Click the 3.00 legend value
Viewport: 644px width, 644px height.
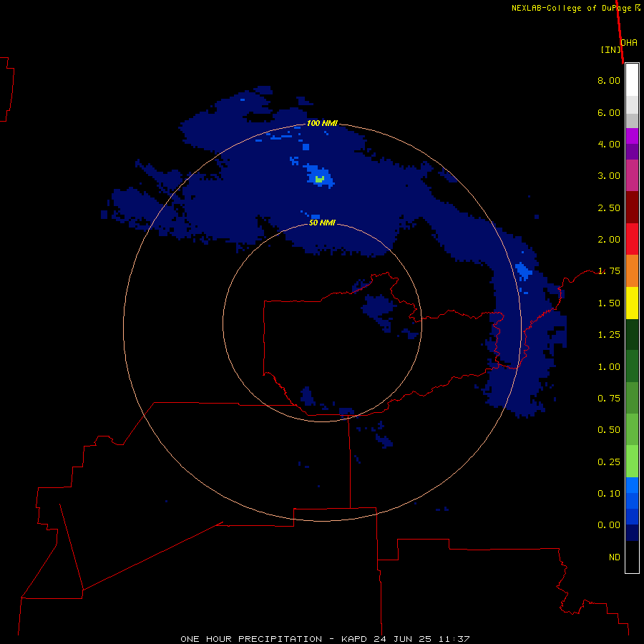coord(609,176)
